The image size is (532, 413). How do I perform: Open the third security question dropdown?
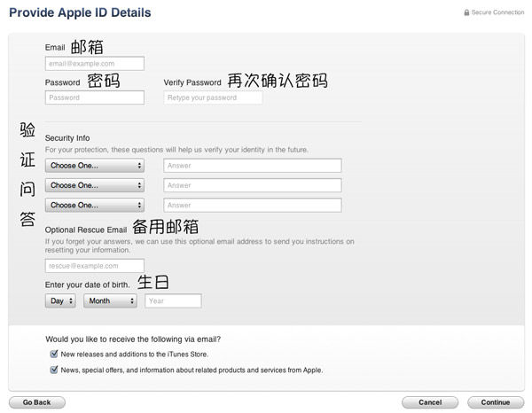click(x=94, y=205)
